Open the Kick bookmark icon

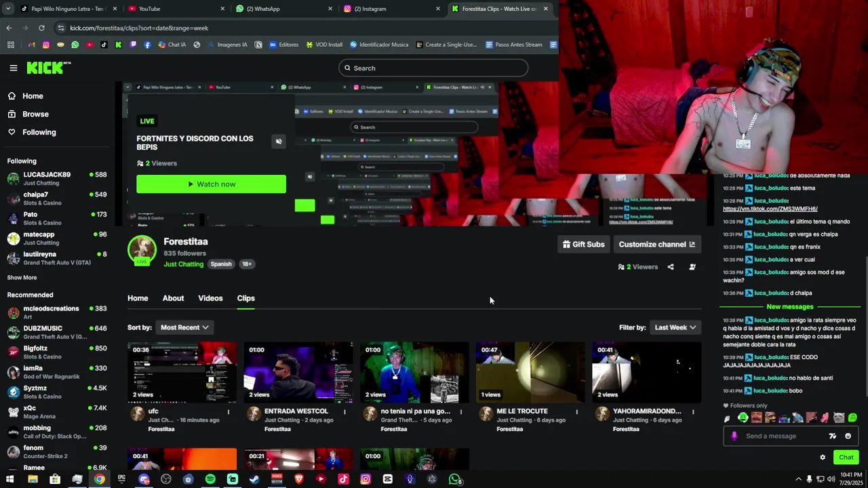coord(118,45)
